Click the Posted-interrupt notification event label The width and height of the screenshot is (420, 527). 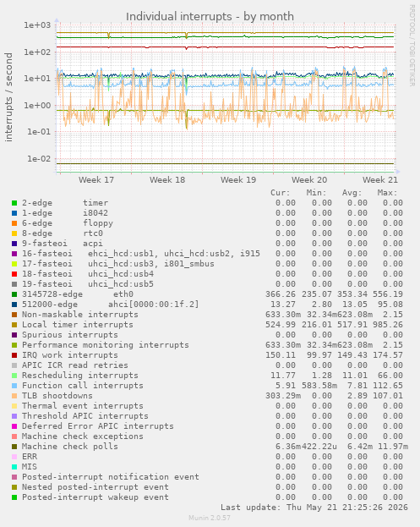click(x=111, y=477)
